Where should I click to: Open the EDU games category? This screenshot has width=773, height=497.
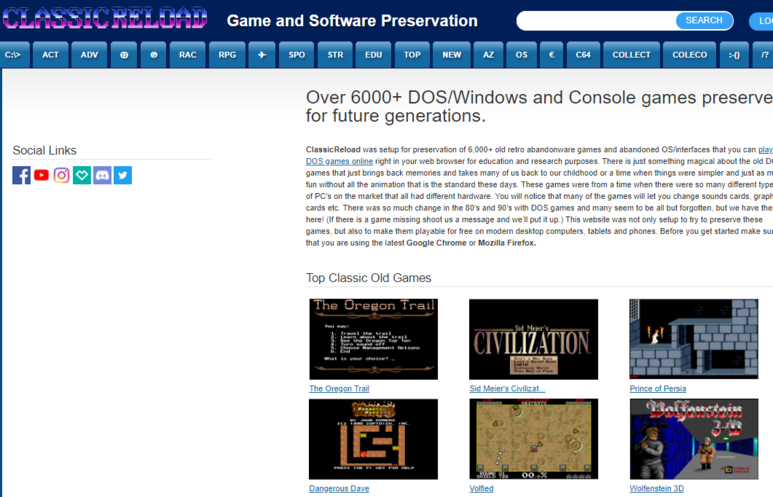pyautogui.click(x=373, y=55)
